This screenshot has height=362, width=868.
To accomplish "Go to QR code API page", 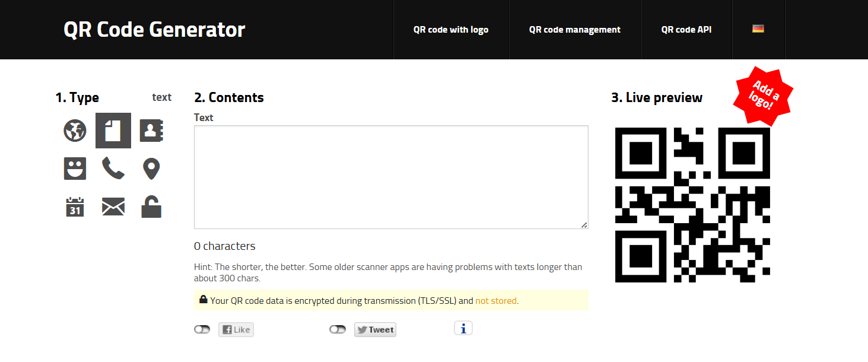I will click(x=686, y=30).
